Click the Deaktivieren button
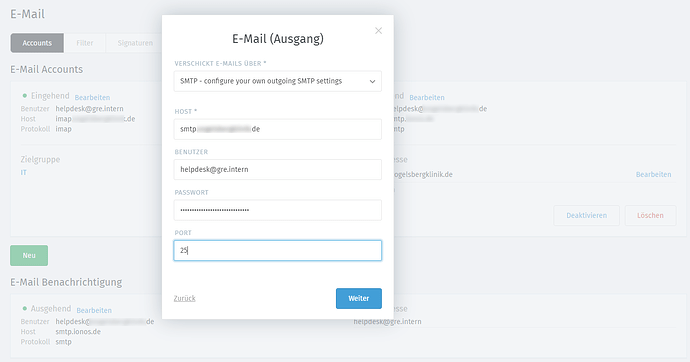 [x=587, y=216]
